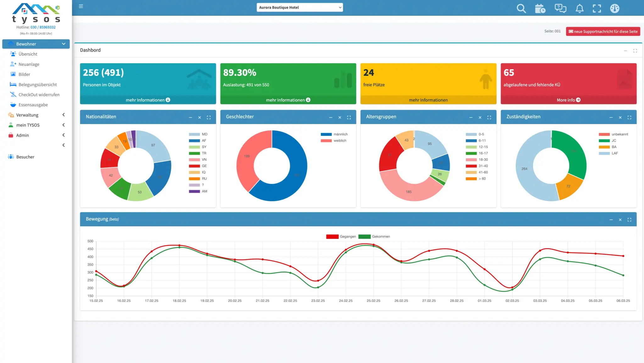The image size is (644, 363).
Task: Collapse the Altersgruppen panel
Action: [x=471, y=117]
